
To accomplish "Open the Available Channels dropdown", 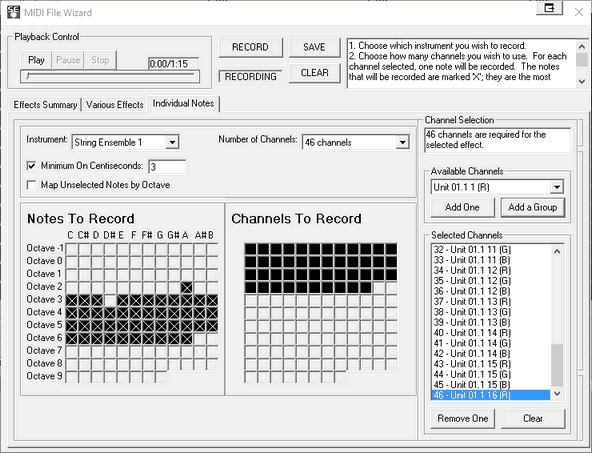I will pyautogui.click(x=557, y=187).
